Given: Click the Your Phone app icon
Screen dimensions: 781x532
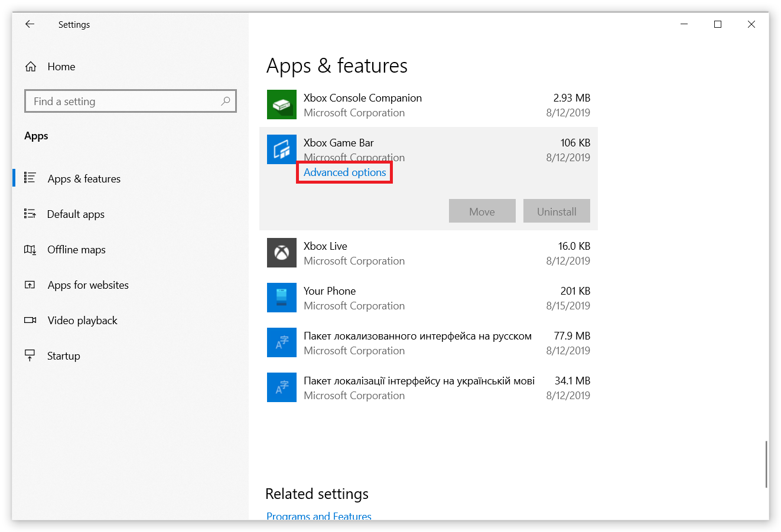Looking at the screenshot, I should point(282,298).
